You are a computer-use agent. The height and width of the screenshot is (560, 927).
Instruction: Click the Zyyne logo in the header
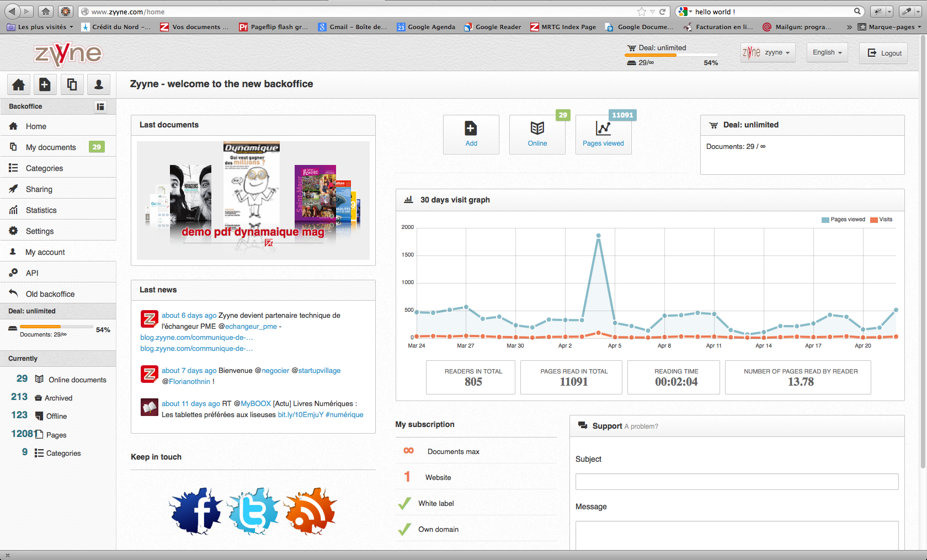tap(68, 54)
